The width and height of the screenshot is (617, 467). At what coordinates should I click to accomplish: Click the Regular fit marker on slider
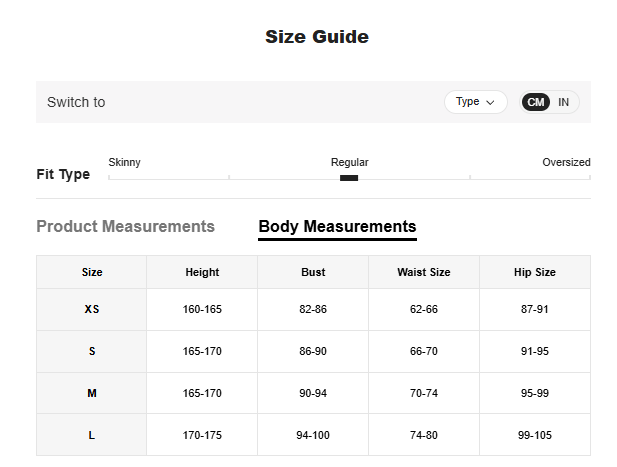click(349, 178)
